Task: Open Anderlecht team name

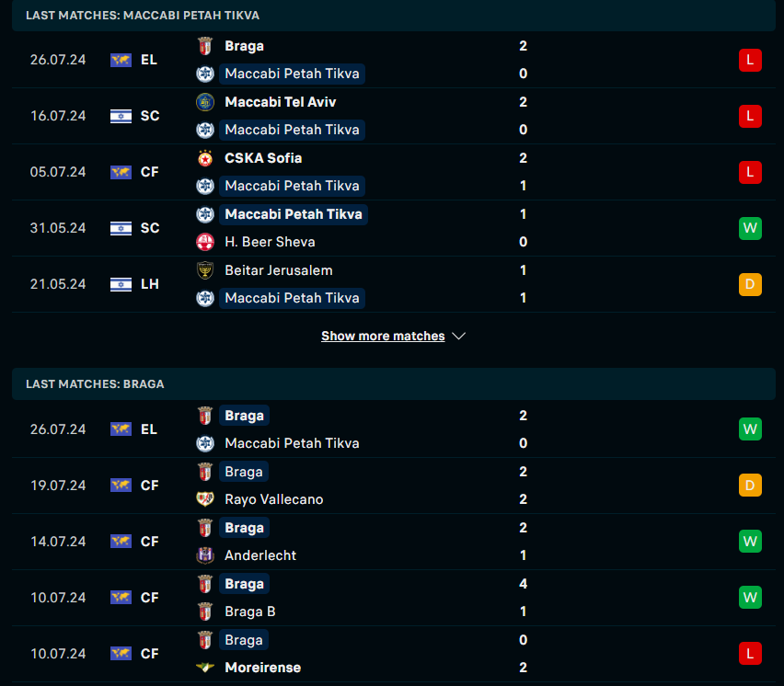Action: [260, 555]
